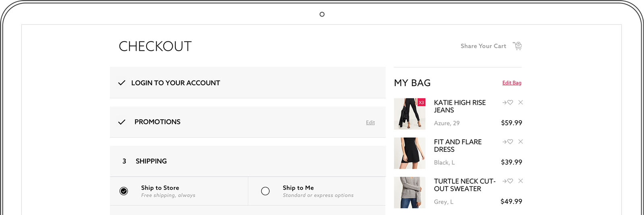Click the X3 quantity badge on jeans

coord(421,102)
